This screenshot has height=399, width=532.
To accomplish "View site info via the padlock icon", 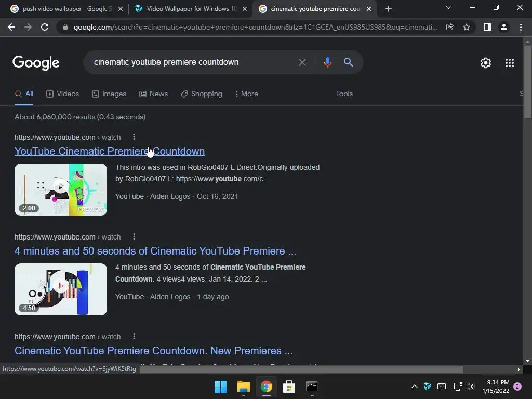I will click(65, 27).
